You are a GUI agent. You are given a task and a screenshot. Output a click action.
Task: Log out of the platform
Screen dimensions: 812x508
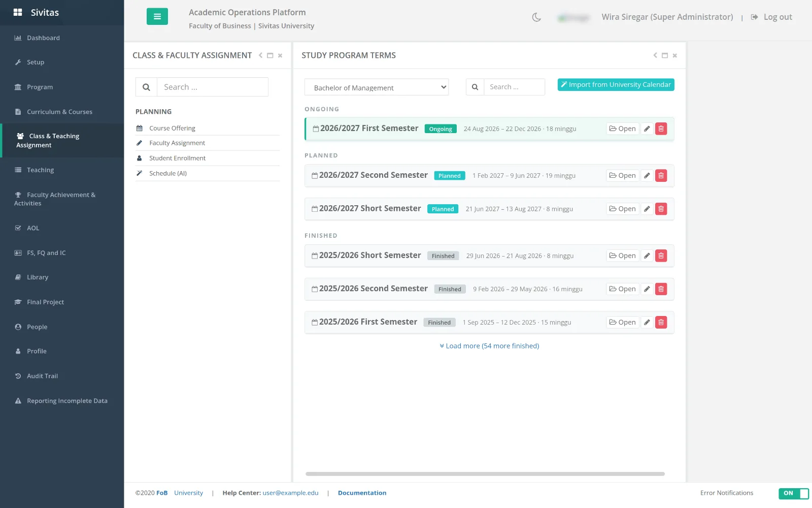coord(771,17)
